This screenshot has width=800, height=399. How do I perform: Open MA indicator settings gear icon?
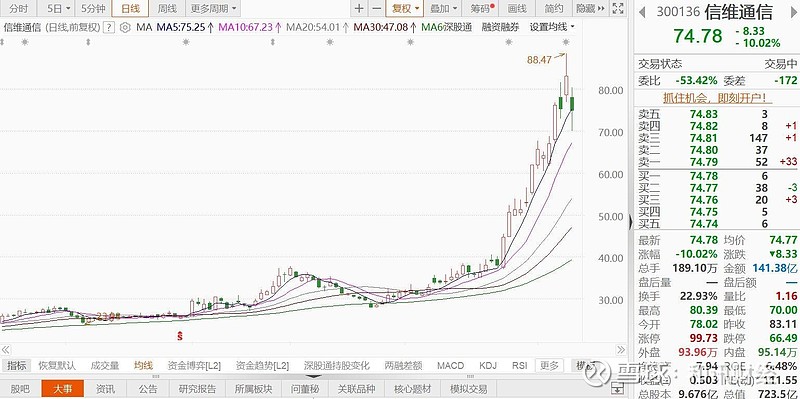125,27
